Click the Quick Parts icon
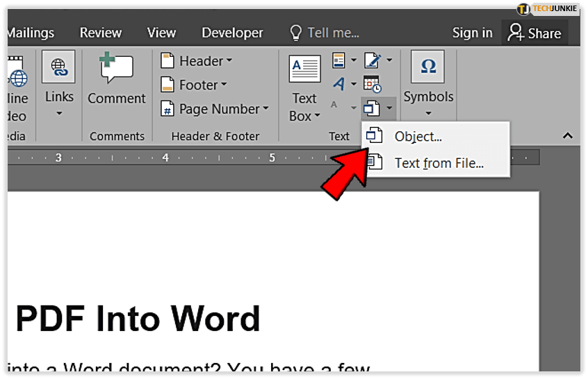 point(339,61)
